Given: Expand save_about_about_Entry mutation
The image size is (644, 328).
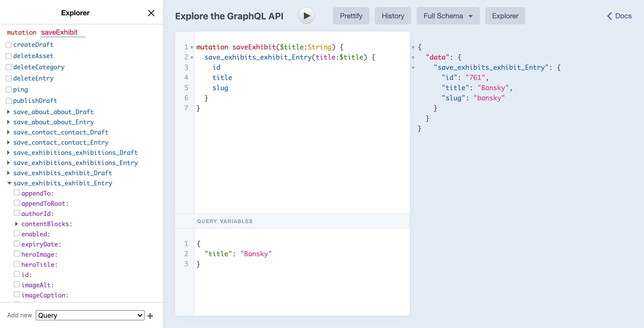Looking at the screenshot, I should (x=8, y=122).
